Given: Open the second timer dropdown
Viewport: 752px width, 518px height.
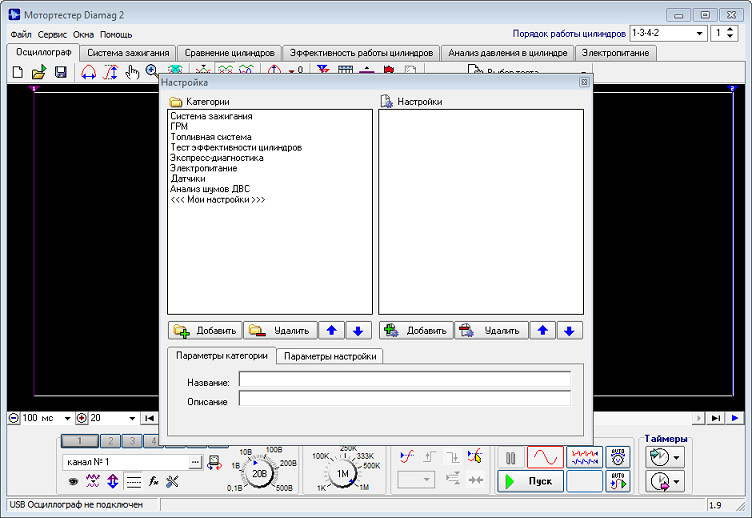Looking at the screenshot, I should click(x=676, y=482).
